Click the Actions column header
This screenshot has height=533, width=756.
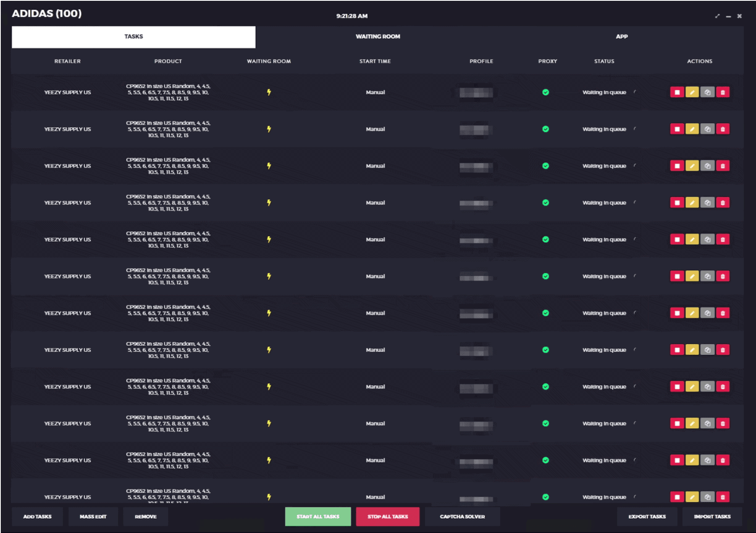click(700, 61)
